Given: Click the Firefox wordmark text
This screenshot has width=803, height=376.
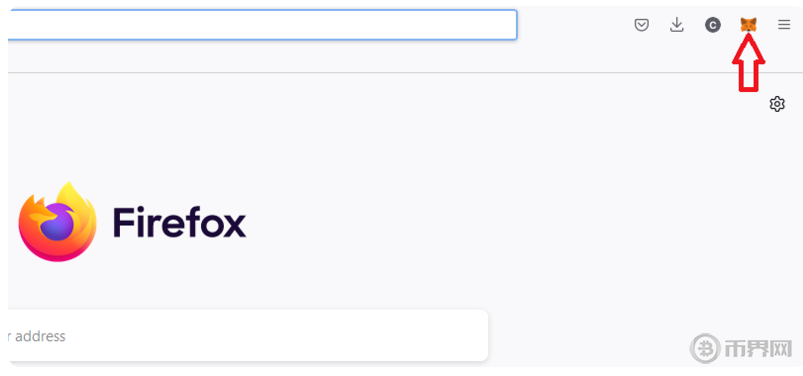Looking at the screenshot, I should (x=179, y=222).
